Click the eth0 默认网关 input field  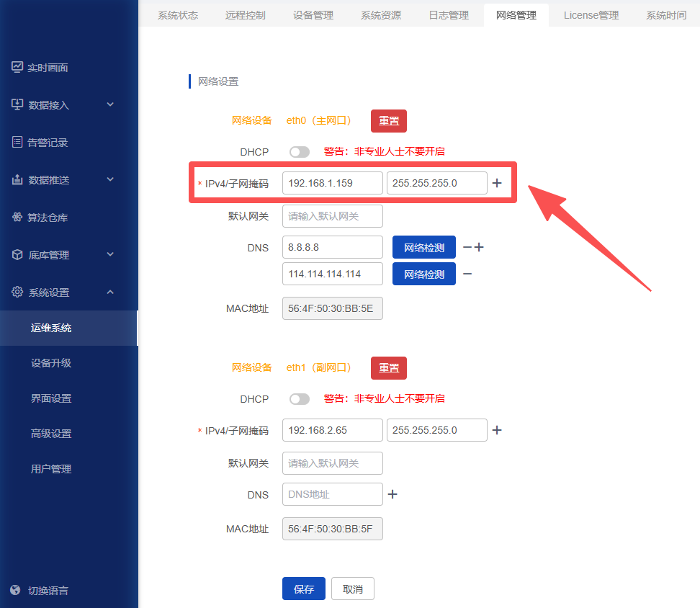(332, 216)
